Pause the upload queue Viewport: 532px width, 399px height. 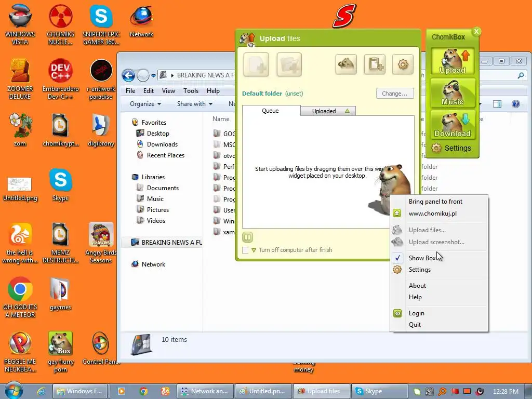(x=248, y=237)
